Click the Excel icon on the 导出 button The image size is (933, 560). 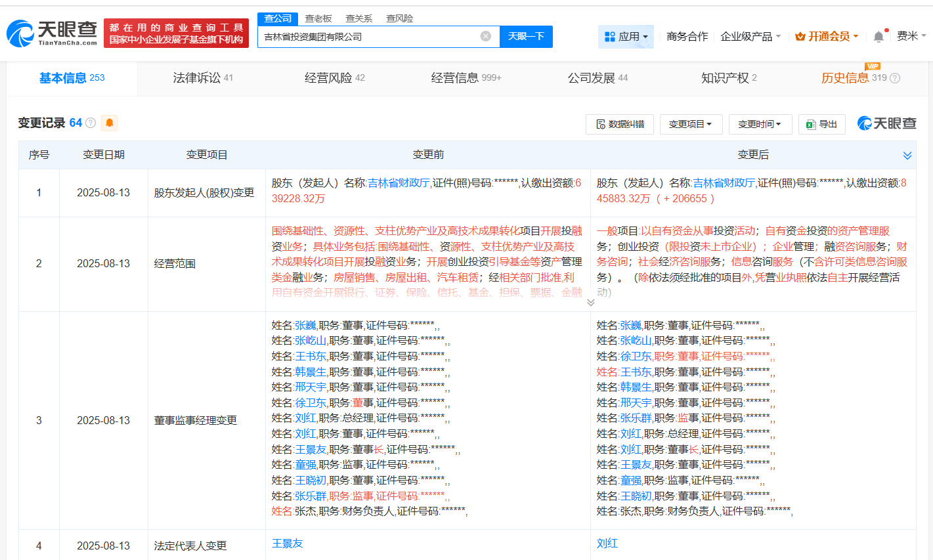coord(810,123)
